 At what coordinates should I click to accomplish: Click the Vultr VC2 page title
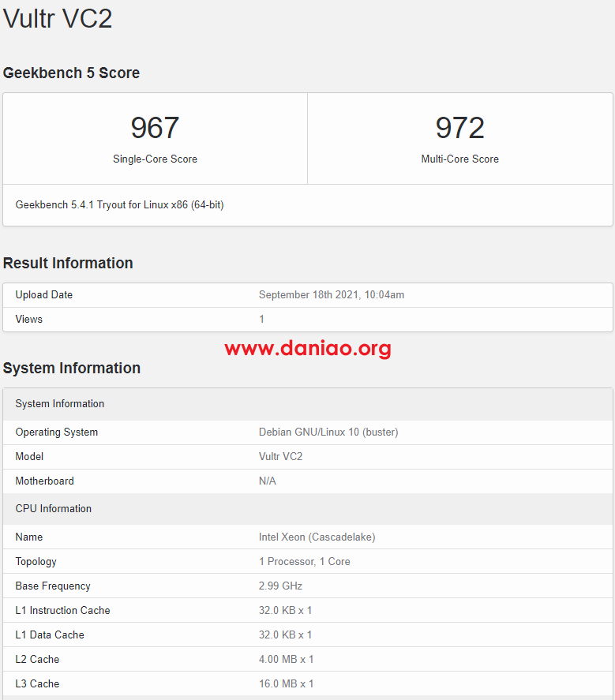(x=58, y=18)
